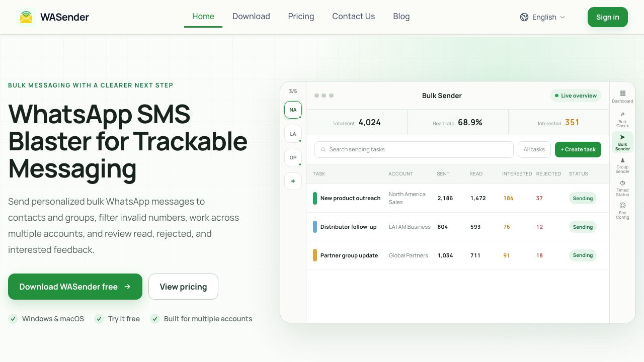Go to the Home tab
The width and height of the screenshot is (644, 362).
pos(203,17)
